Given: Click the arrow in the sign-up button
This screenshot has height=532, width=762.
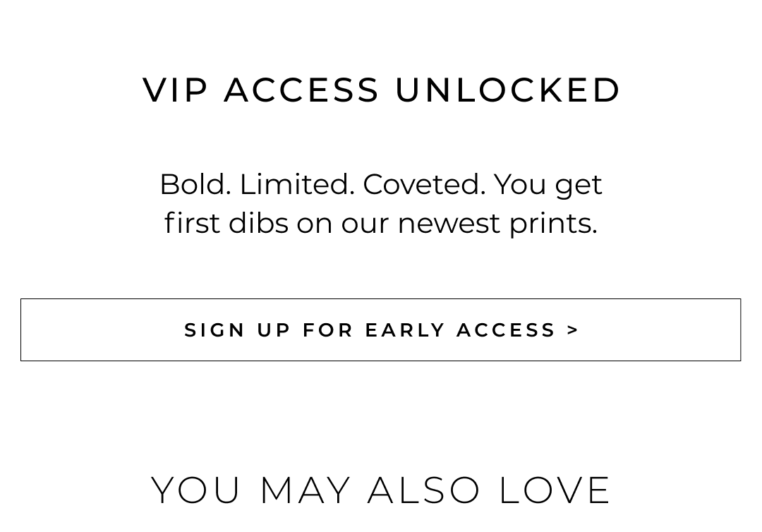Looking at the screenshot, I should coord(573,330).
